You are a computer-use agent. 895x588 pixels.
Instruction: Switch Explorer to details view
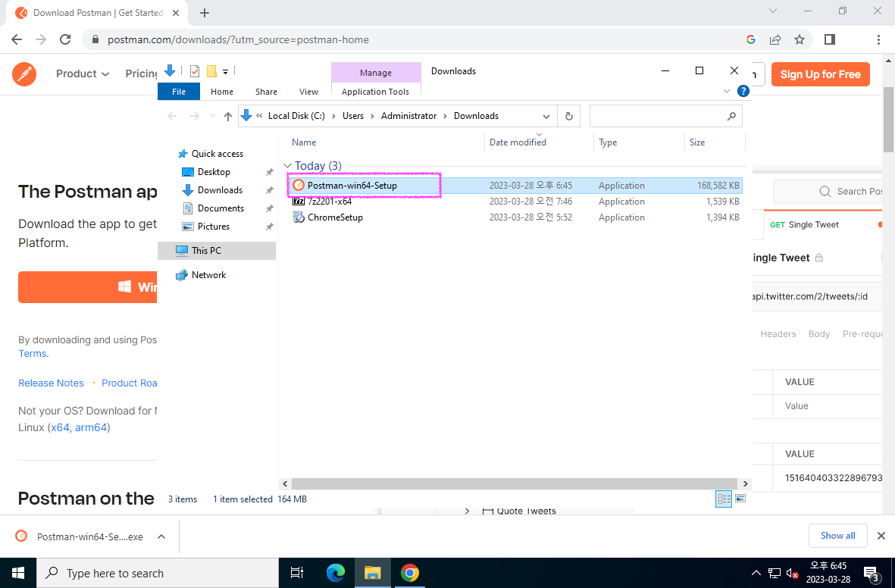(724, 499)
